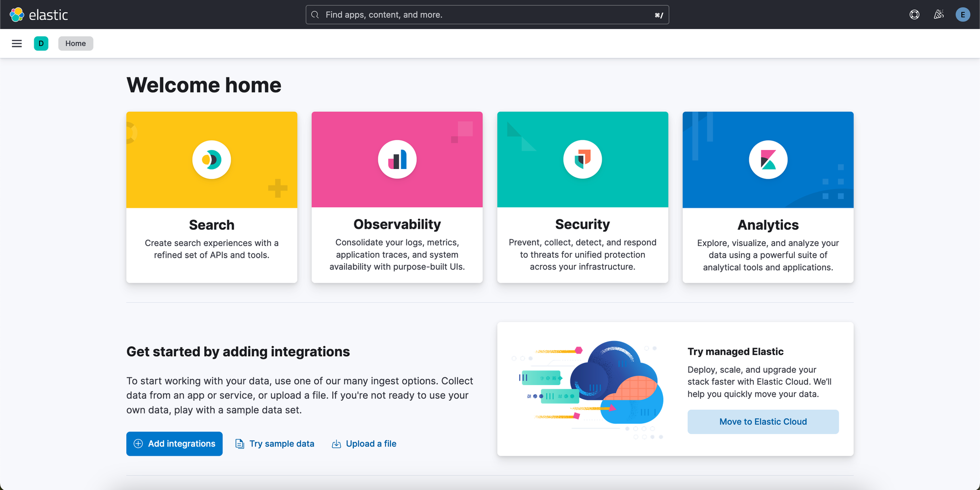Open the Observability card title
Screen dimensions: 980x490
coord(397,224)
